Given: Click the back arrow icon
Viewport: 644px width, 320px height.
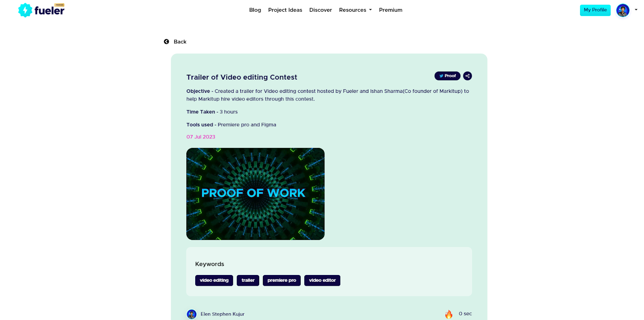Looking at the screenshot, I should pos(167,42).
